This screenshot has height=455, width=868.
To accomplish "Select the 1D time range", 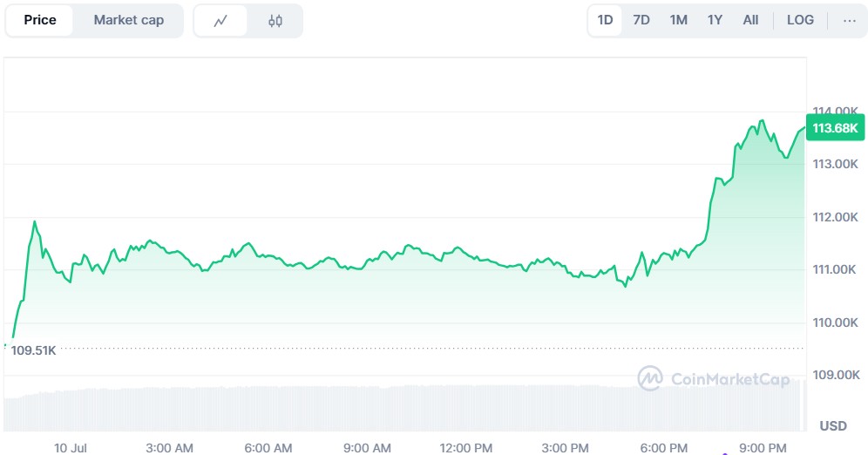I will (x=605, y=20).
